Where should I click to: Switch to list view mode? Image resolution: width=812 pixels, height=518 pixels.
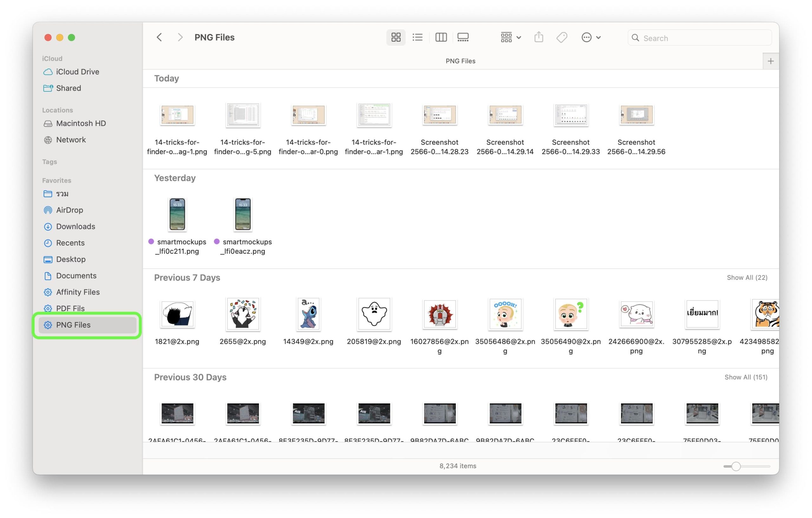pos(417,37)
